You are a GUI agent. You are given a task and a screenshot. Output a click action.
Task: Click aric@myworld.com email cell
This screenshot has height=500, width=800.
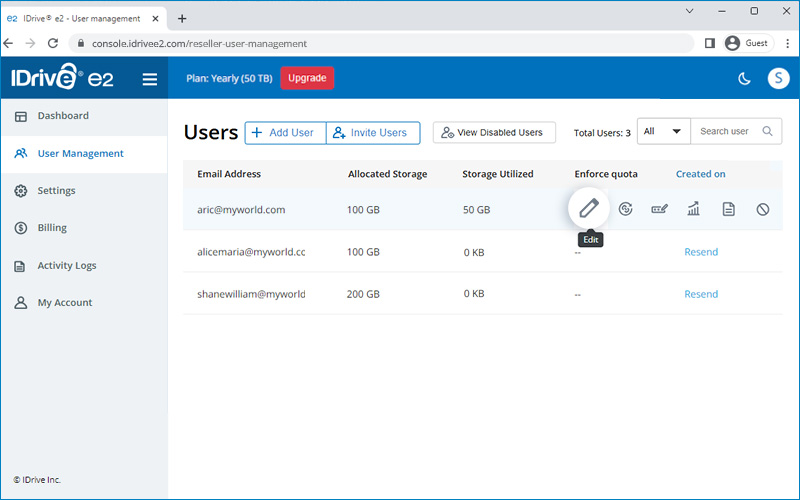(241, 210)
